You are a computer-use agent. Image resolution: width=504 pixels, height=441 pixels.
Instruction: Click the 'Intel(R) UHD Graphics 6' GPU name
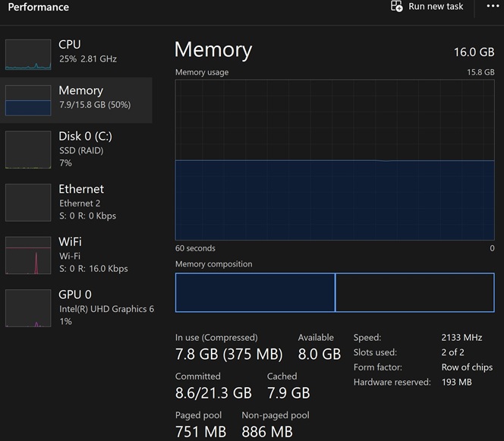click(107, 309)
